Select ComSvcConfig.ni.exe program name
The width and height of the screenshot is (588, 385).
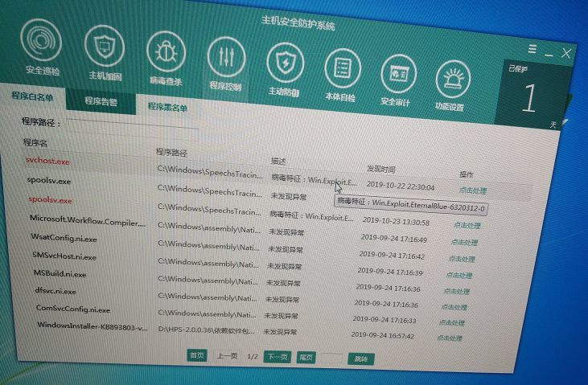pos(73,309)
